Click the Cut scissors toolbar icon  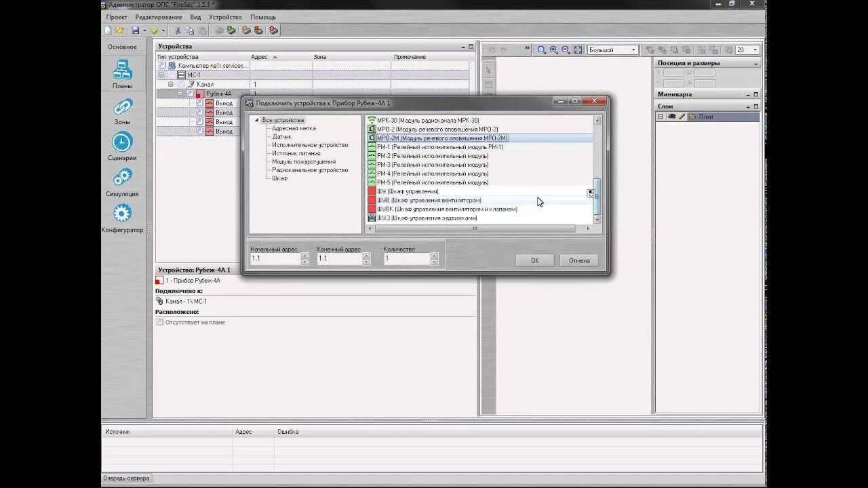pos(178,30)
